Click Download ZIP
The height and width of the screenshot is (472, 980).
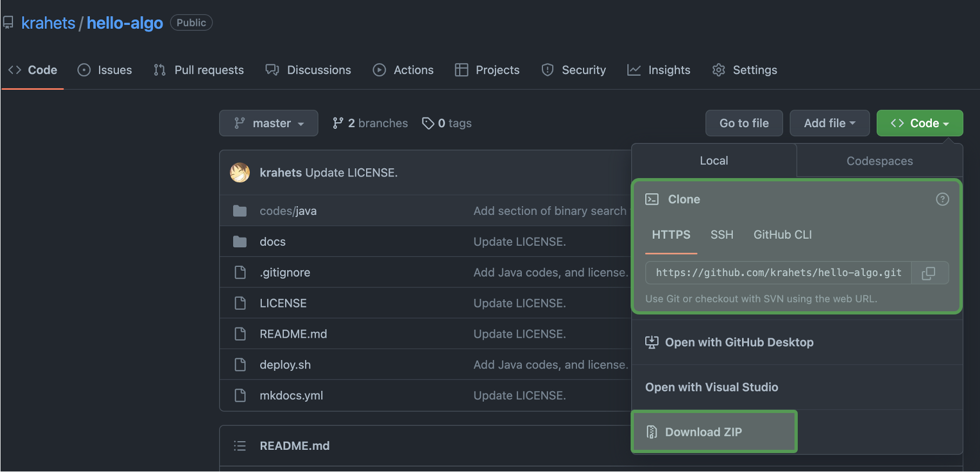click(703, 432)
